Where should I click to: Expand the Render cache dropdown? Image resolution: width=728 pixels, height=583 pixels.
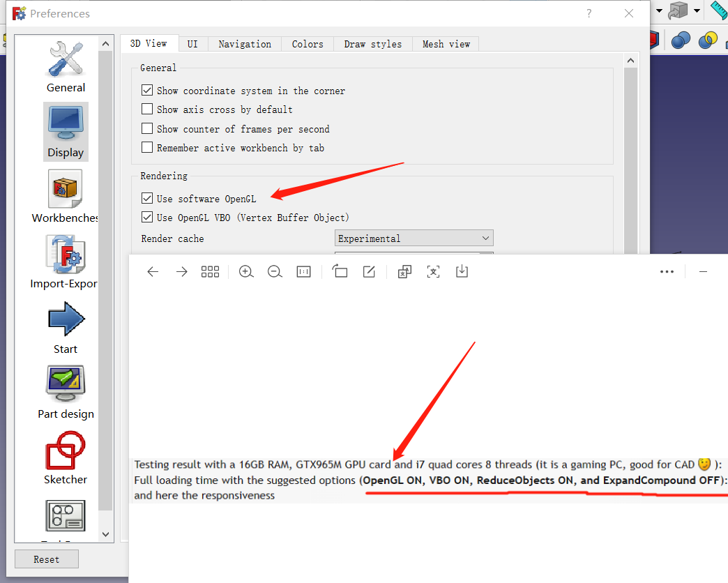click(x=414, y=238)
